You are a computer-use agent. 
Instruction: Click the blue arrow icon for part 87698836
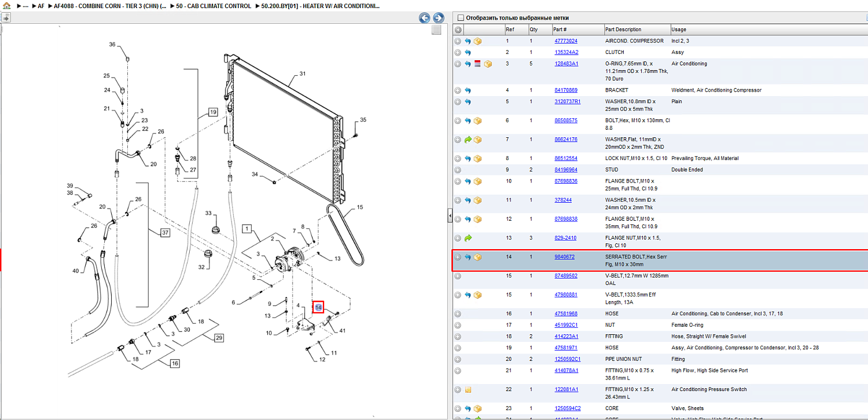coord(468,181)
